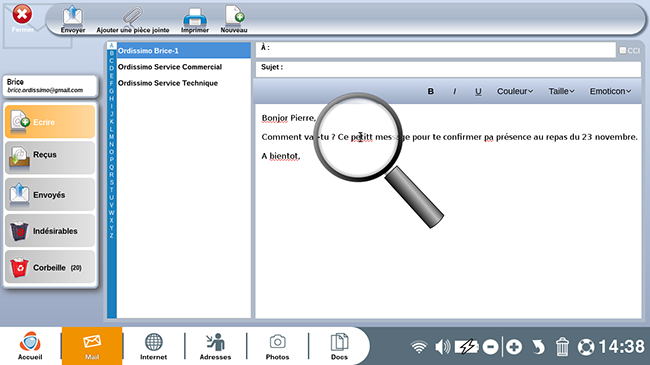Click the speaker volume icon
This screenshot has width=650, height=365.
point(442,347)
